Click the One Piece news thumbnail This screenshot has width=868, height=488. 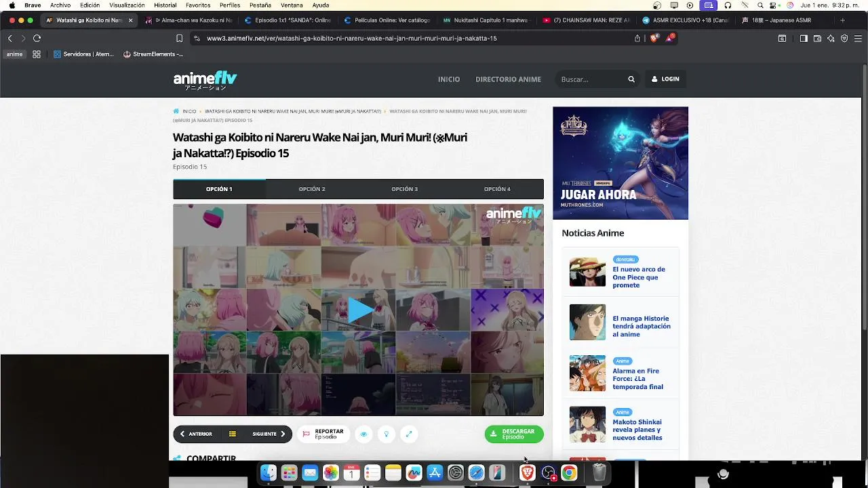click(x=587, y=271)
